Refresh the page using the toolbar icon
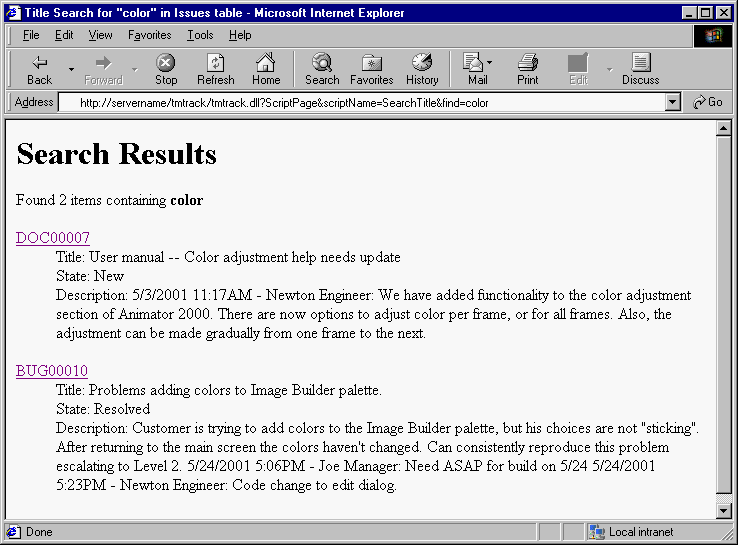The height and width of the screenshot is (545, 738). pyautogui.click(x=215, y=63)
